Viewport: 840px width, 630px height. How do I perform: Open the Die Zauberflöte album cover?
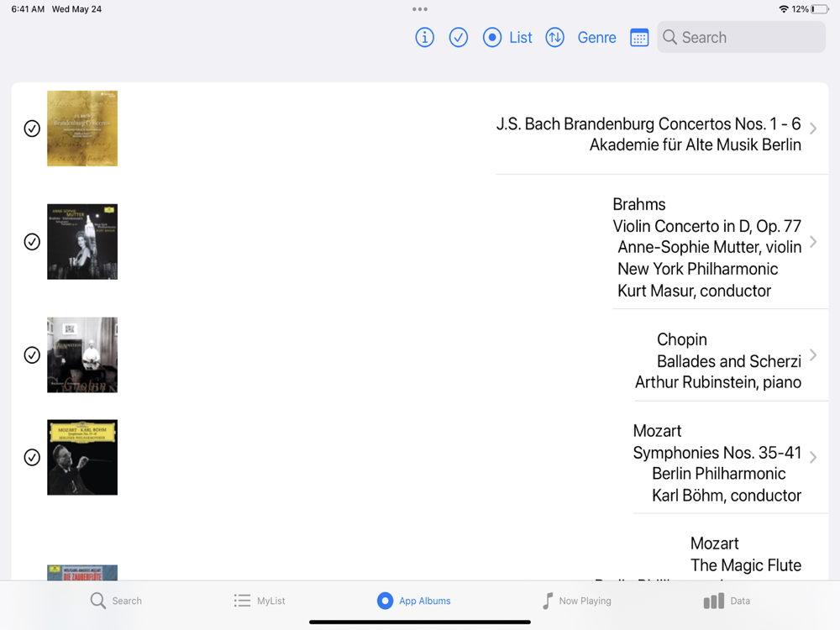tap(82, 573)
